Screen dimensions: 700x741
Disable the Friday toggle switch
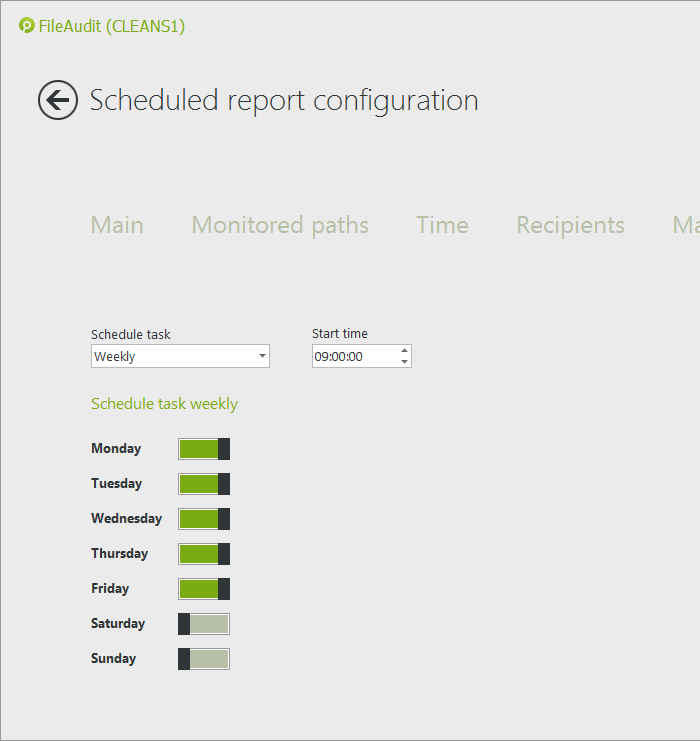(204, 589)
